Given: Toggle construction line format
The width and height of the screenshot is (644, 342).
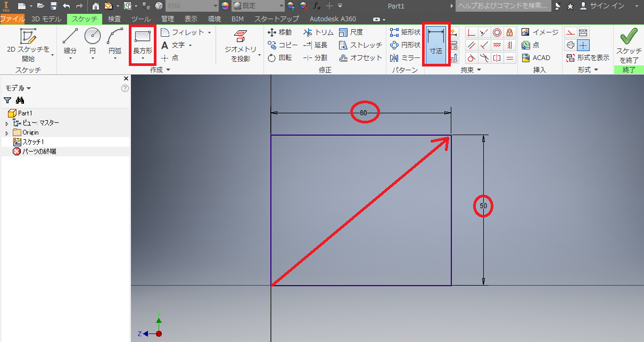Looking at the screenshot, I should click(x=571, y=32).
